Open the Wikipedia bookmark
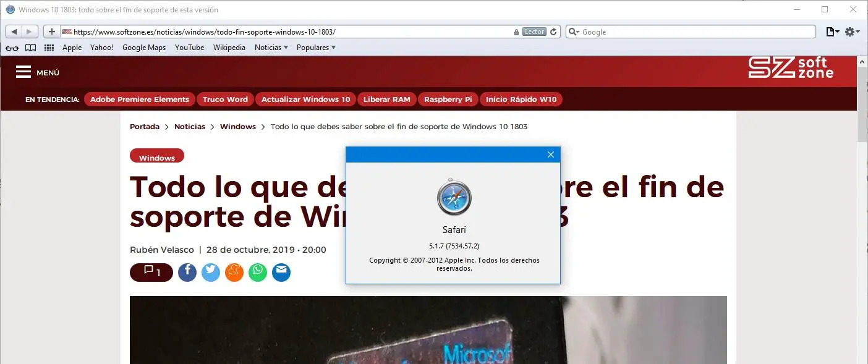Screen dimensions: 868x364 coord(229,48)
